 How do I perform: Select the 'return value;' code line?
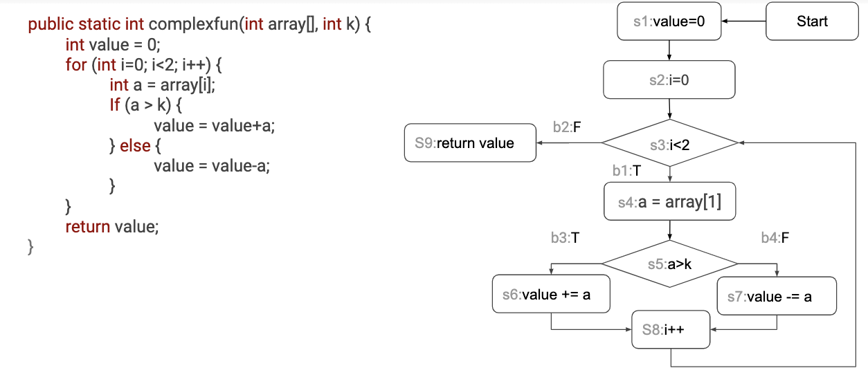(112, 226)
